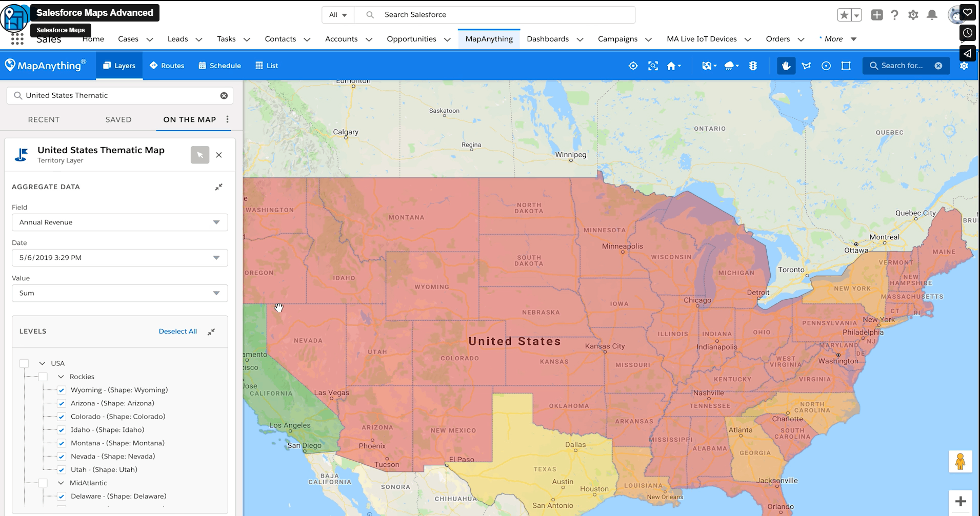Check the Rockies group checkbox
This screenshot has height=516, width=980.
(43, 377)
